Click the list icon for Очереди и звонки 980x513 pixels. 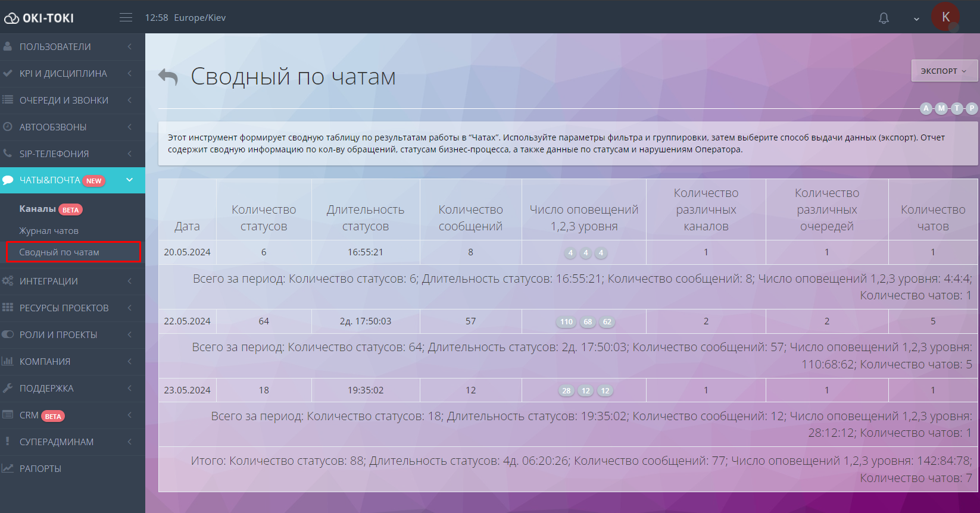pos(8,100)
